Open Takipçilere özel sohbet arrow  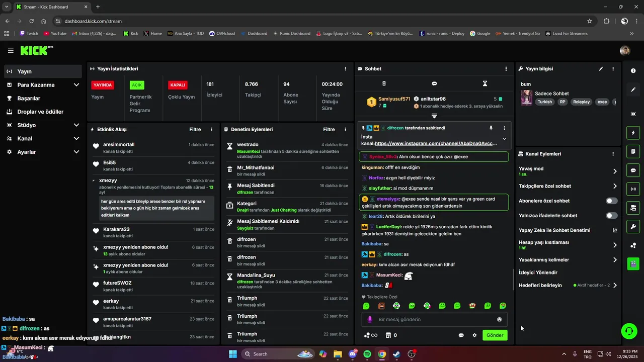[615, 186]
